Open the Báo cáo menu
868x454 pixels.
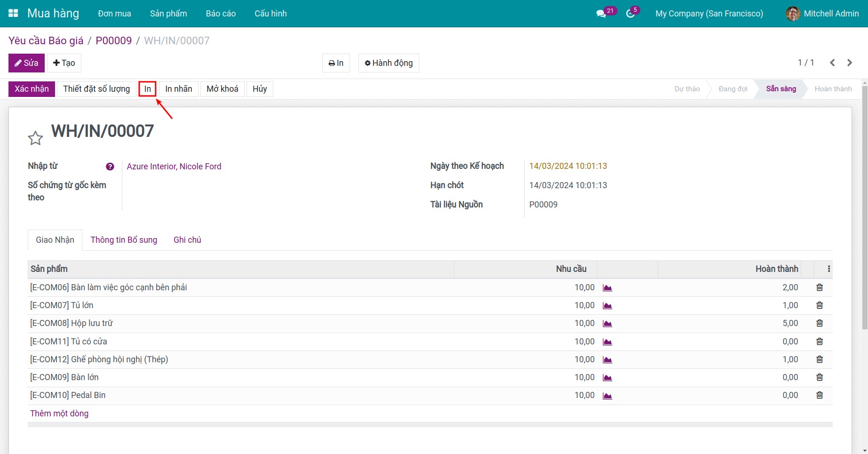pos(221,14)
